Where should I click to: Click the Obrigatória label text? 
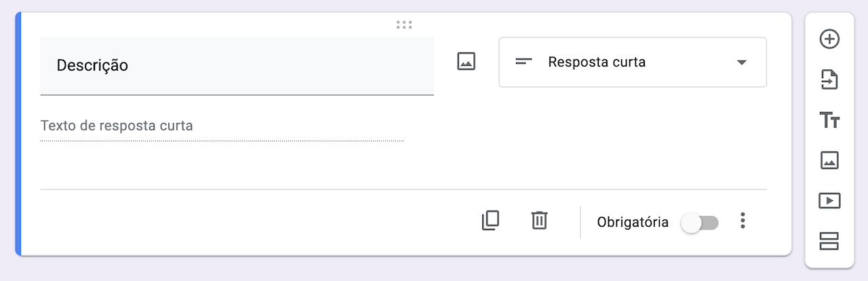(633, 222)
